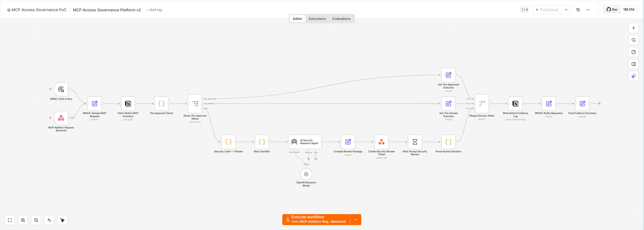The height and width of the screenshot is (230, 644).
Task: Click the add node plus button
Action: (633, 28)
